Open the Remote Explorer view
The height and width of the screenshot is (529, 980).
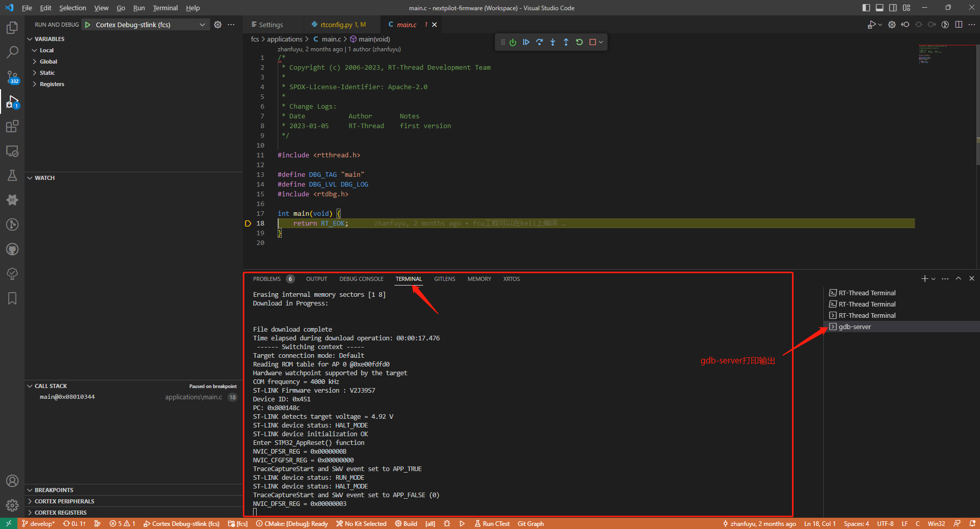[12, 151]
